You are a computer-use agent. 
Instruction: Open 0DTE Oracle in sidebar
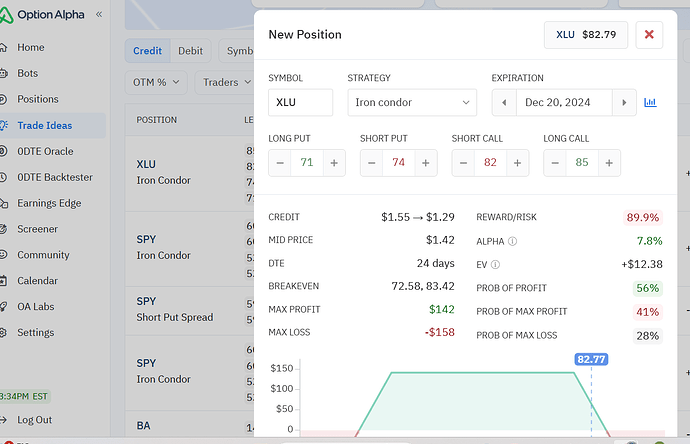pyautogui.click(x=45, y=151)
